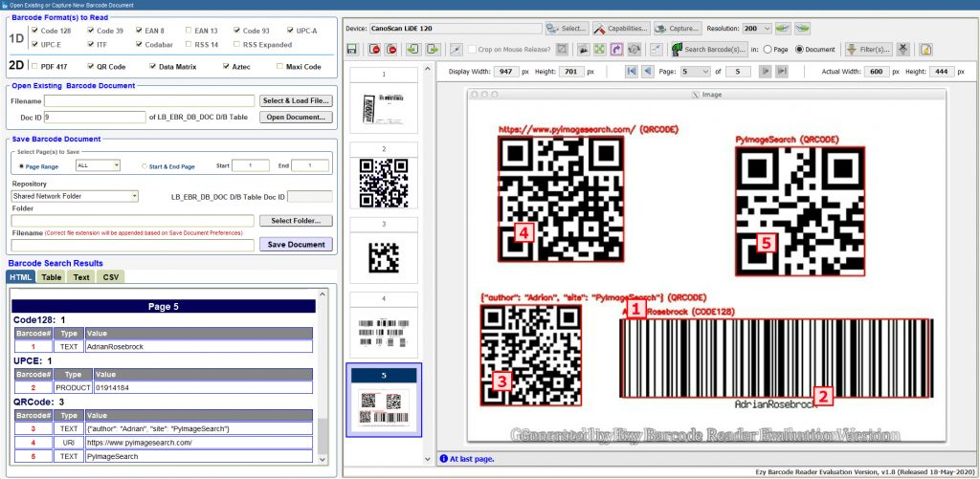Enable the PDF 417 checkbox

pyautogui.click(x=35, y=66)
